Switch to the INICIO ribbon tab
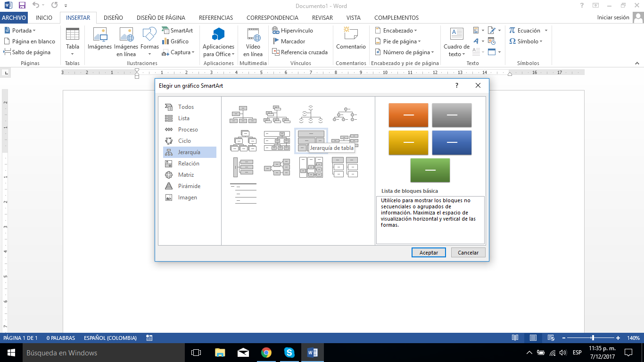 (x=44, y=17)
